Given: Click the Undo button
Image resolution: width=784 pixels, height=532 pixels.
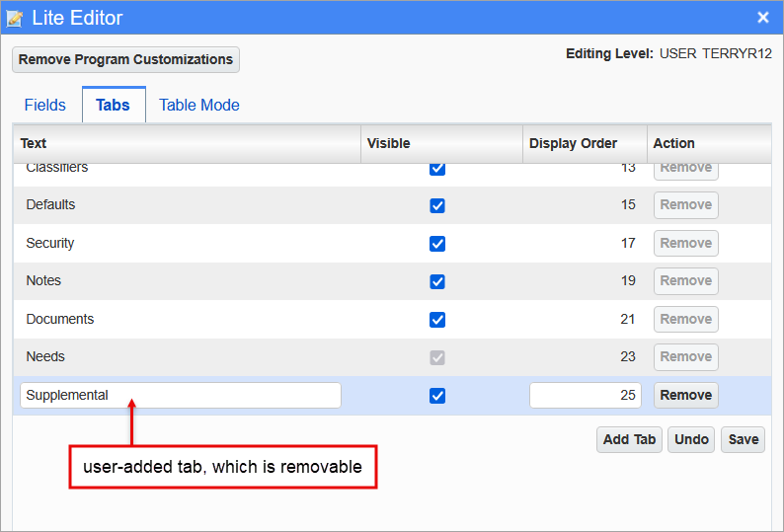Looking at the screenshot, I should (x=691, y=439).
